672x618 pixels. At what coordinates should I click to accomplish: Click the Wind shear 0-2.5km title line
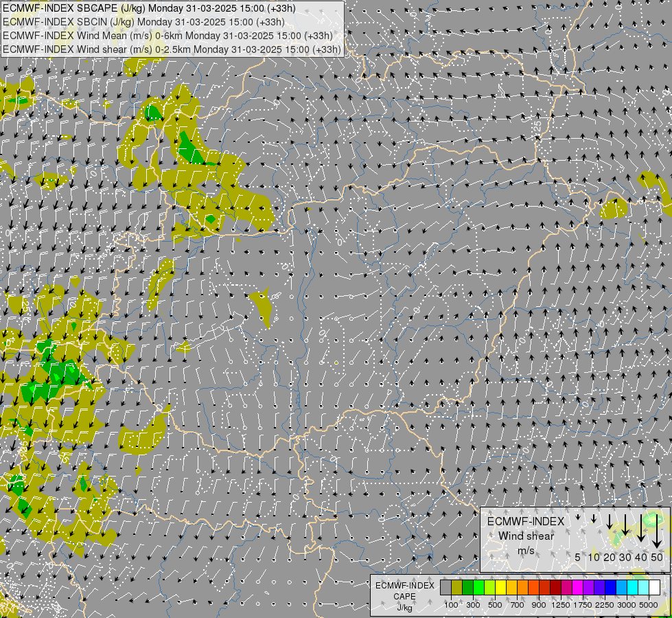(172, 49)
